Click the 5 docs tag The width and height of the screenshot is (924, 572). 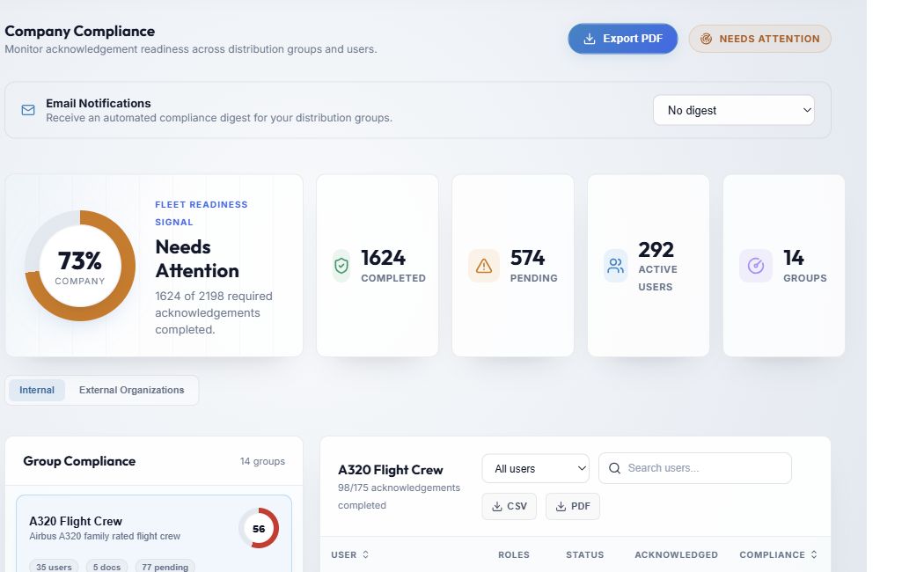[106, 566]
